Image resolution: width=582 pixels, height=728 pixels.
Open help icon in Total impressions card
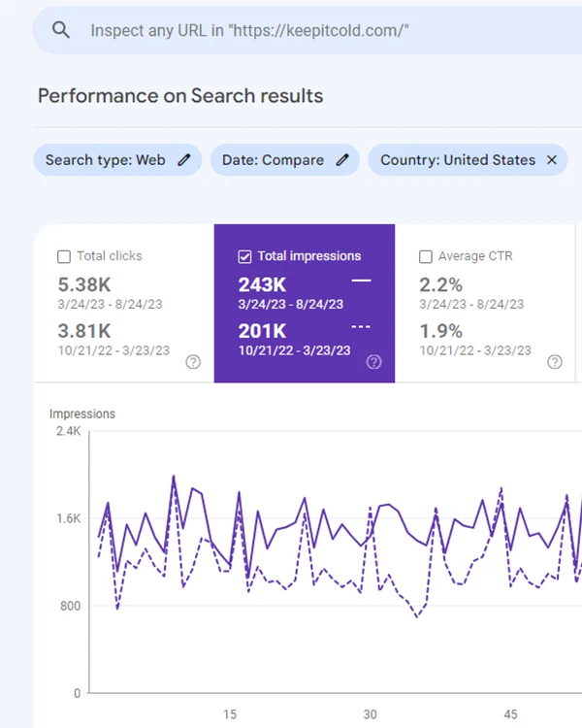point(374,362)
